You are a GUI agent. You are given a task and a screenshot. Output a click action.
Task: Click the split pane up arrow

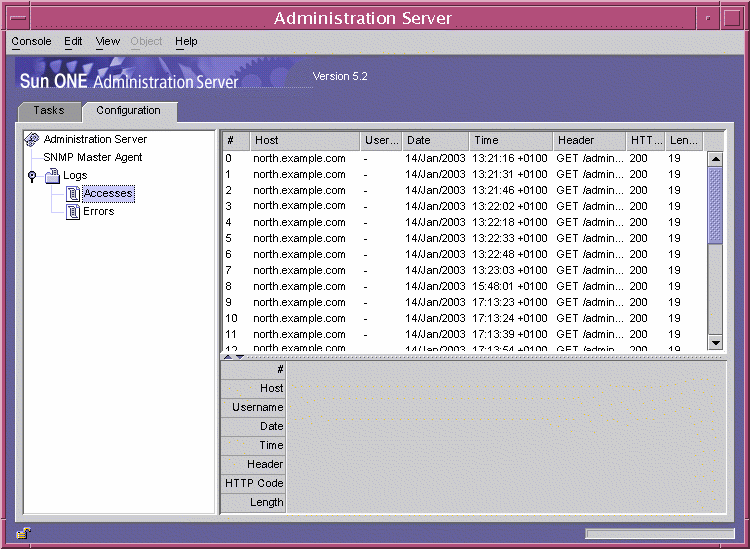coord(228,357)
